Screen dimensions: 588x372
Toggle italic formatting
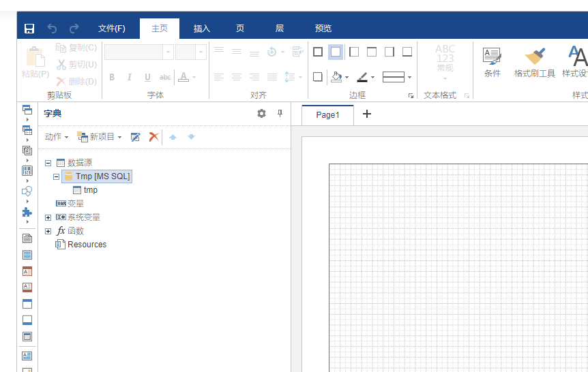130,77
